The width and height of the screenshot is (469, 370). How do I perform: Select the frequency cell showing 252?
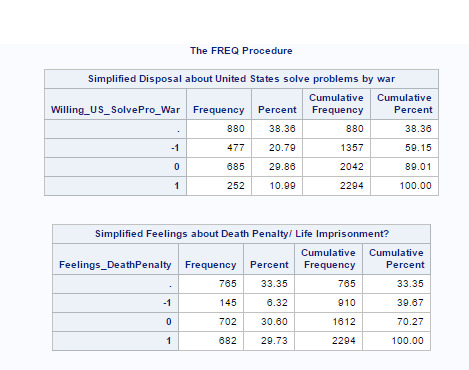click(219, 186)
